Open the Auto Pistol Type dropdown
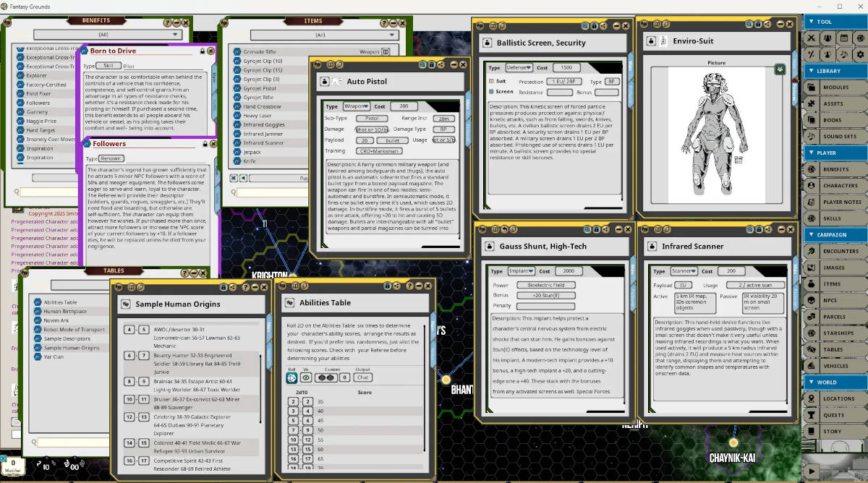This screenshot has width=868, height=483. coord(356,106)
